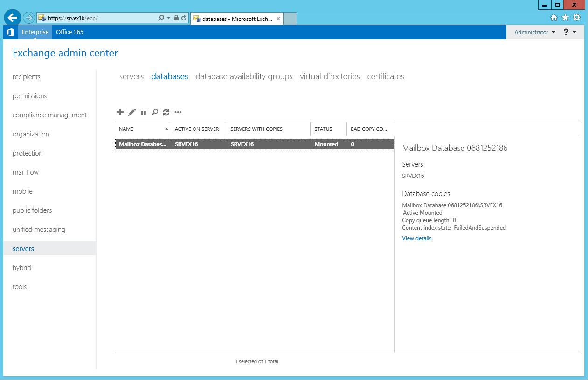Open the search magnifier in the toolbar
The image size is (588, 380).
coord(155,112)
